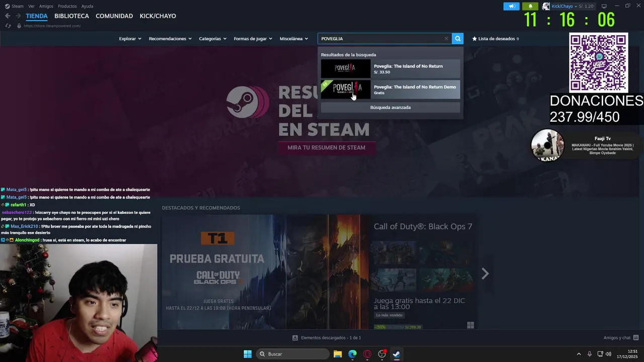Click Steam icon in the taskbar
This screenshot has width=644, height=362.
click(x=396, y=354)
